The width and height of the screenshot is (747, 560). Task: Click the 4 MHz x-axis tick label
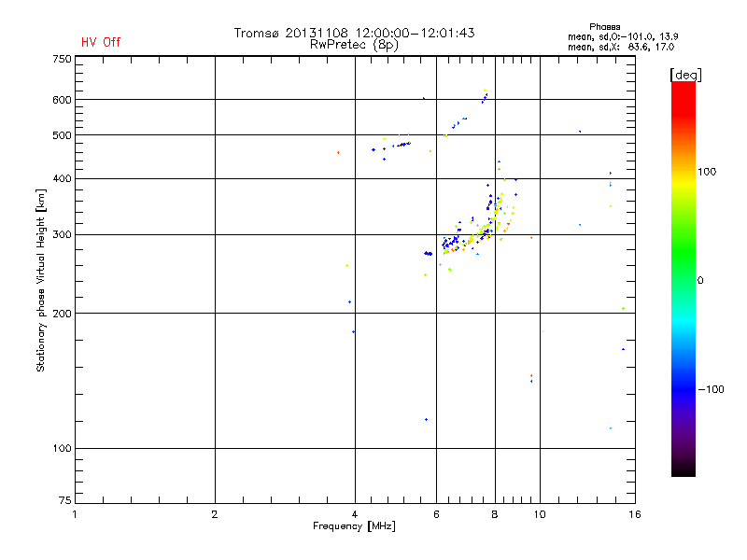[x=354, y=514]
